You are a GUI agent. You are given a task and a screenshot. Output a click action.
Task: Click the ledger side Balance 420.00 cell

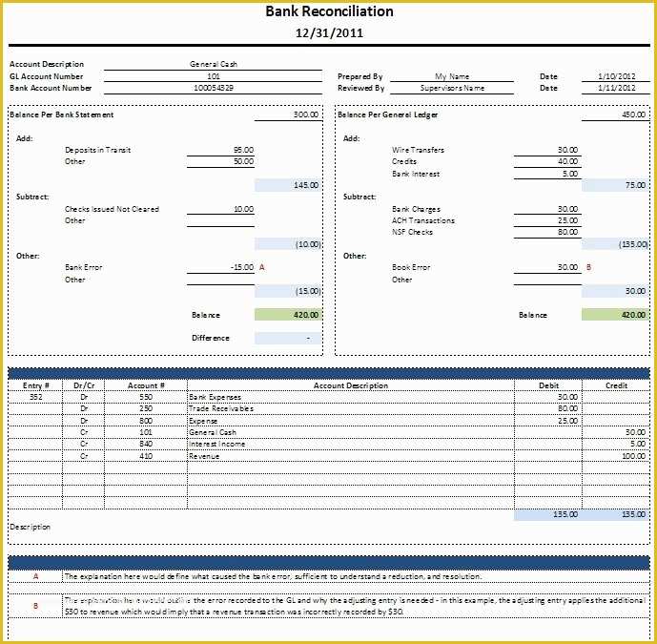point(615,315)
